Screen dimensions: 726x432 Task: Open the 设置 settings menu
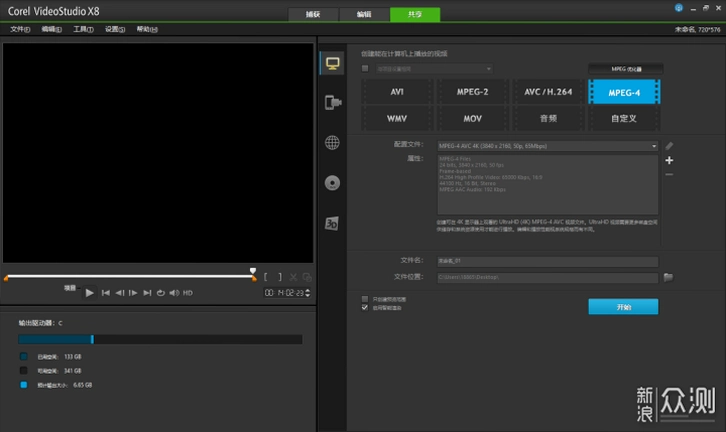pos(115,29)
